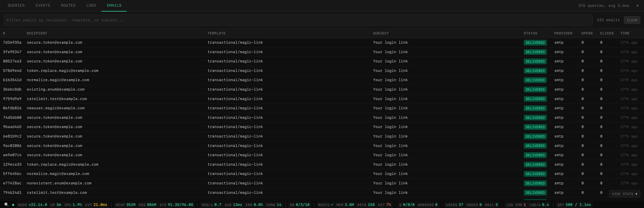Switch to the QUERIES tab

click(16, 5)
